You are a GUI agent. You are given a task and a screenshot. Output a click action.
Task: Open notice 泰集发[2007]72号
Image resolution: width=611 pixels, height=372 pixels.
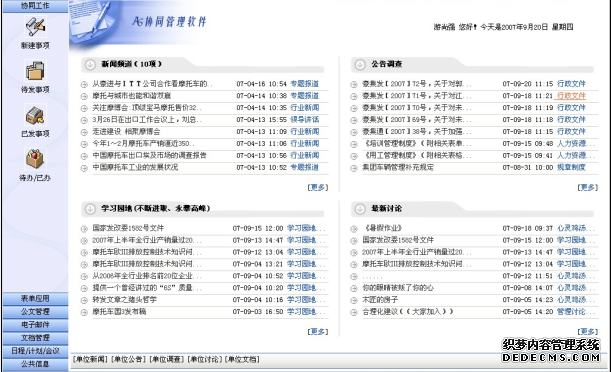pyautogui.click(x=417, y=84)
